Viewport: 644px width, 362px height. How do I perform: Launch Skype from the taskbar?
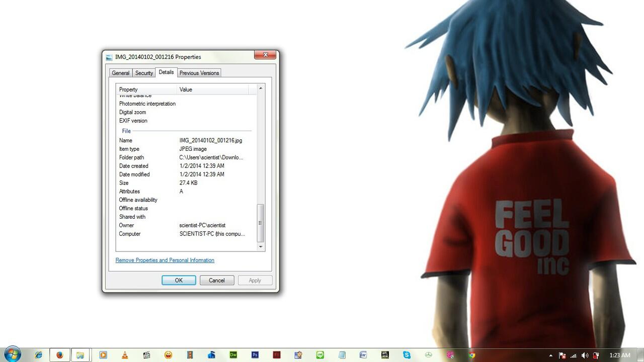(x=407, y=355)
